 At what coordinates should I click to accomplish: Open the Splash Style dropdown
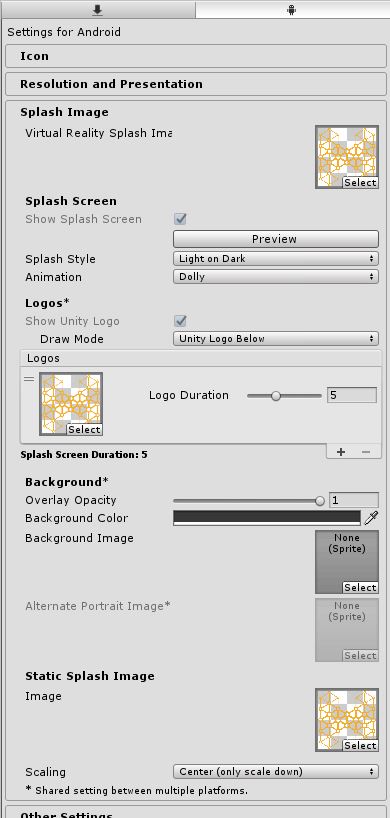(x=276, y=258)
